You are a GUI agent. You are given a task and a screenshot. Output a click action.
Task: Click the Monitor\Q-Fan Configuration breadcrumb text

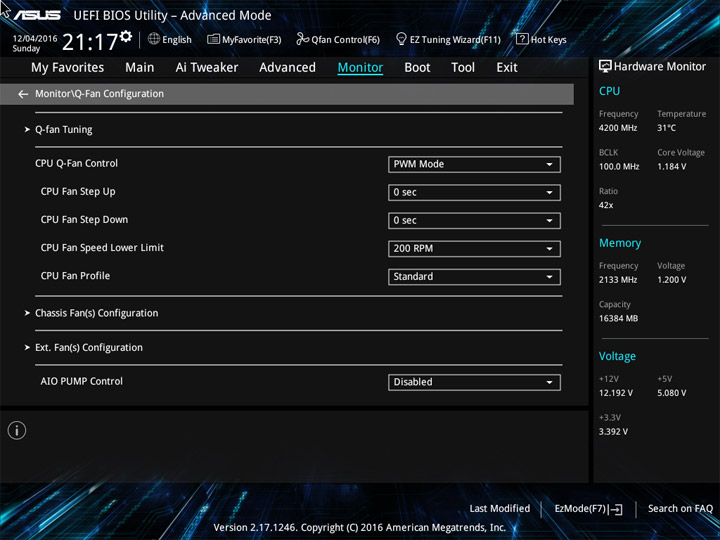click(x=100, y=94)
